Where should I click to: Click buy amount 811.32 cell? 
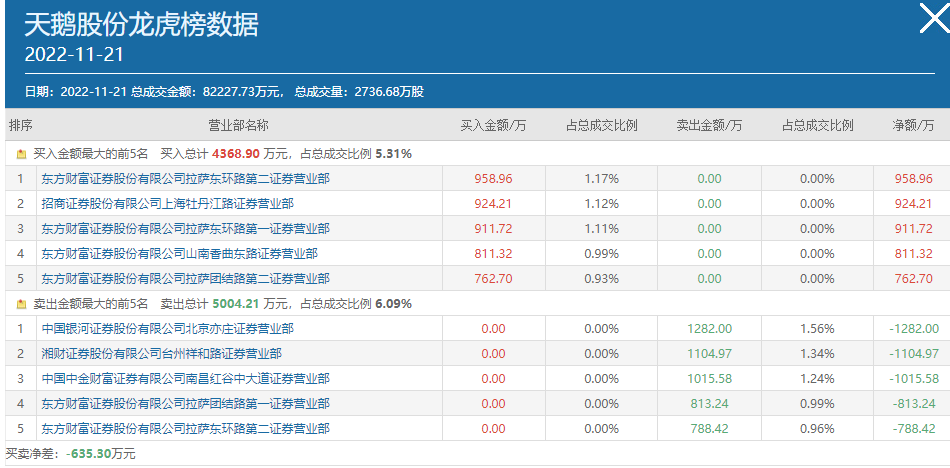(493, 254)
